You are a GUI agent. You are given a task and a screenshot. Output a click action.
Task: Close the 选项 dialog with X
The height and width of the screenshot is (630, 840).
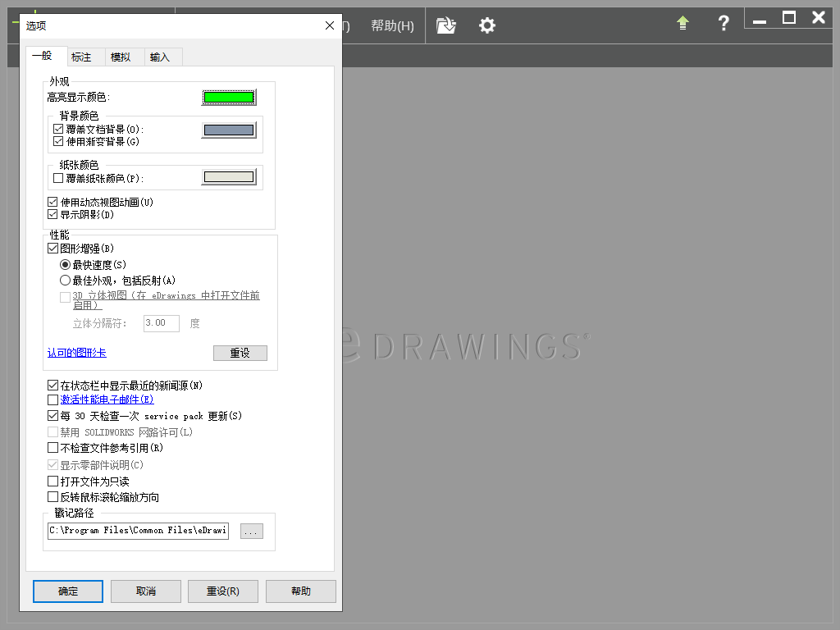pyautogui.click(x=330, y=25)
